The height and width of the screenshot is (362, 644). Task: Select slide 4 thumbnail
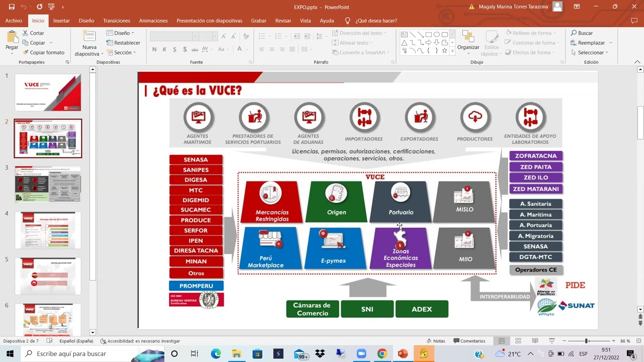coord(48,230)
